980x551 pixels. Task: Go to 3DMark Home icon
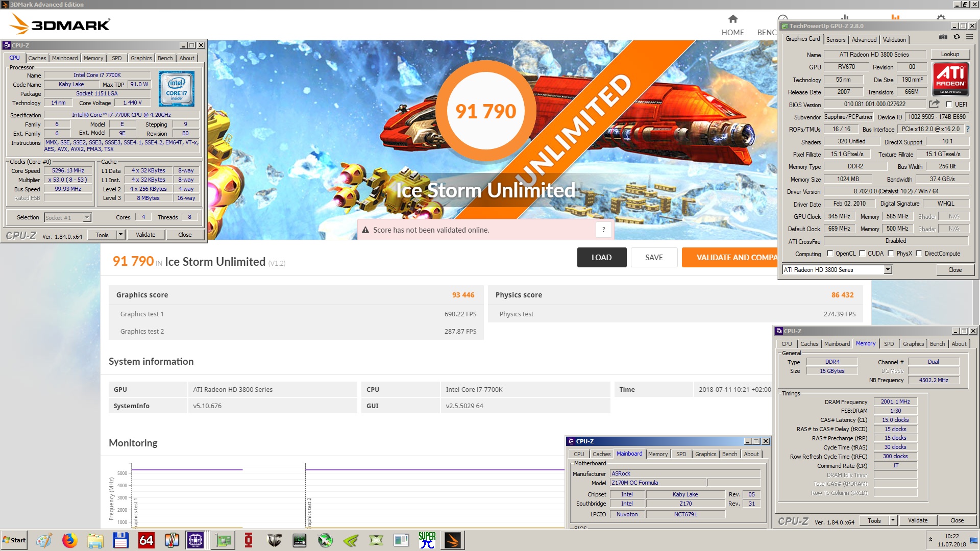tap(732, 19)
